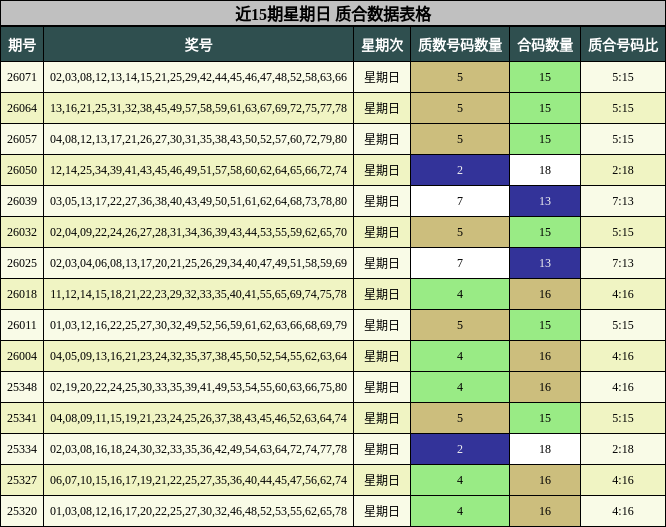Click issue number 26004
The height and width of the screenshot is (527, 666).
[x=22, y=356]
